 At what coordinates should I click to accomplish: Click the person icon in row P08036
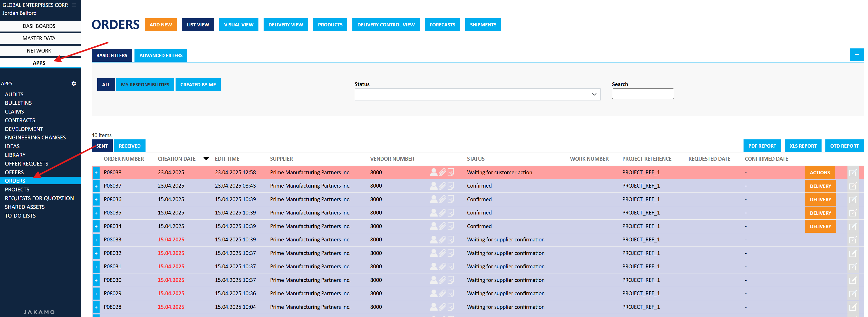point(434,199)
